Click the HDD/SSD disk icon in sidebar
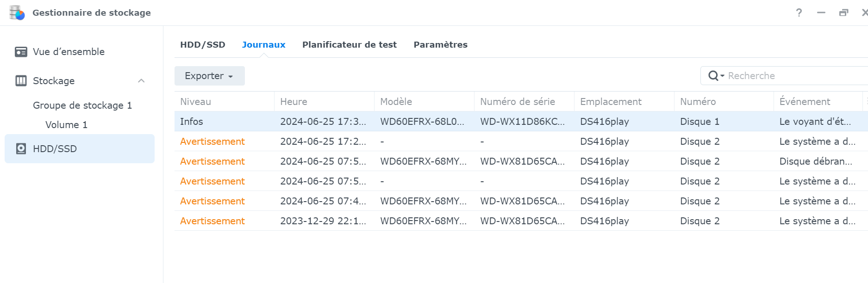Viewport: 868px width, 283px height. [21, 149]
